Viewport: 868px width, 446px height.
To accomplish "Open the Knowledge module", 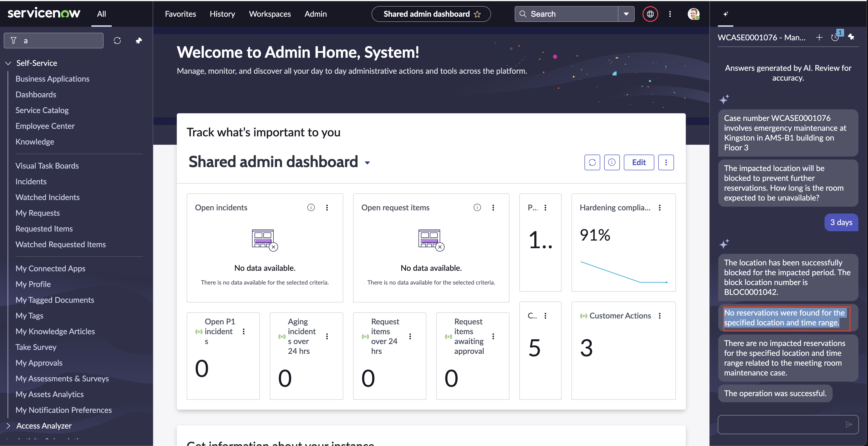I will (35, 142).
